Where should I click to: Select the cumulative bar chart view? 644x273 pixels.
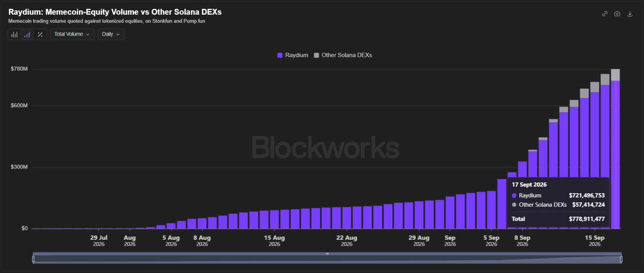click(x=27, y=34)
